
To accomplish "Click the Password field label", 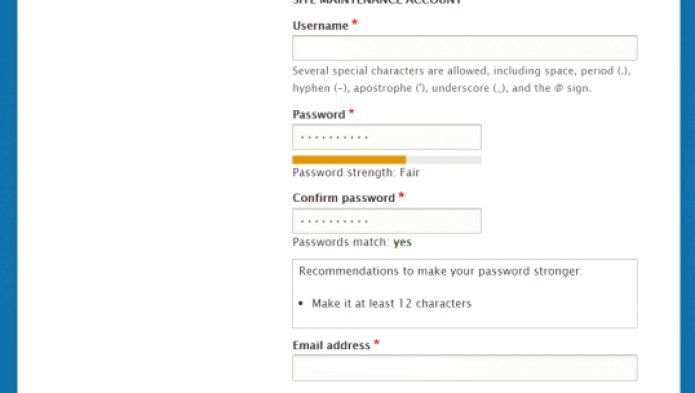I will tap(319, 115).
